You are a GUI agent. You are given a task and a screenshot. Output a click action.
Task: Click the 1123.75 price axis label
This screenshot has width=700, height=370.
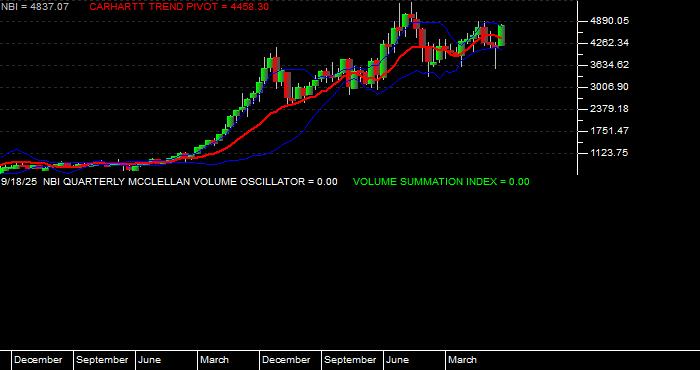coord(609,153)
